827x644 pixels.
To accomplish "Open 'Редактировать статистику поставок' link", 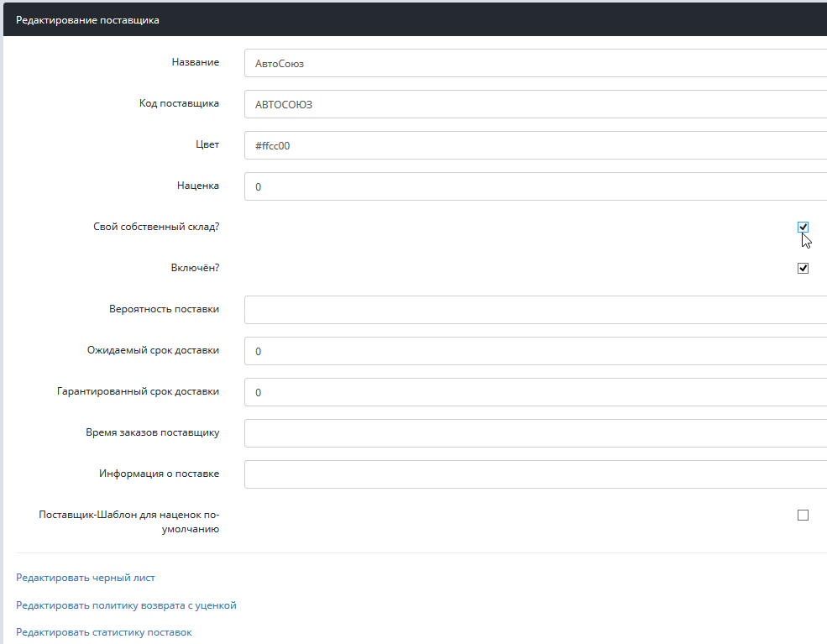I will pyautogui.click(x=104, y=632).
